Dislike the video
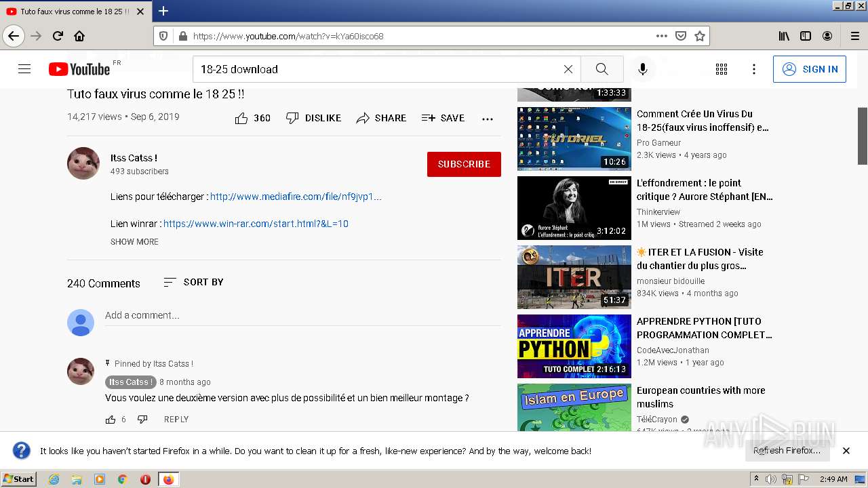The image size is (868, 488). [x=313, y=118]
